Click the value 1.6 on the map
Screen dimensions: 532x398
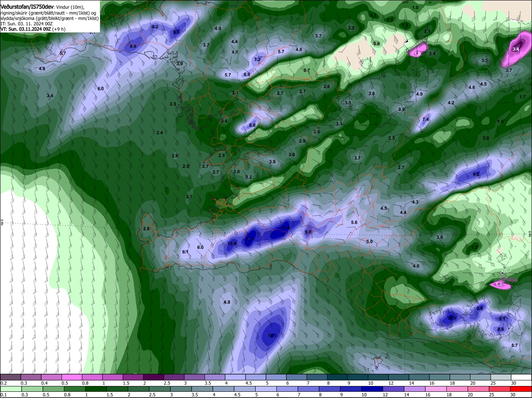click(x=500, y=121)
